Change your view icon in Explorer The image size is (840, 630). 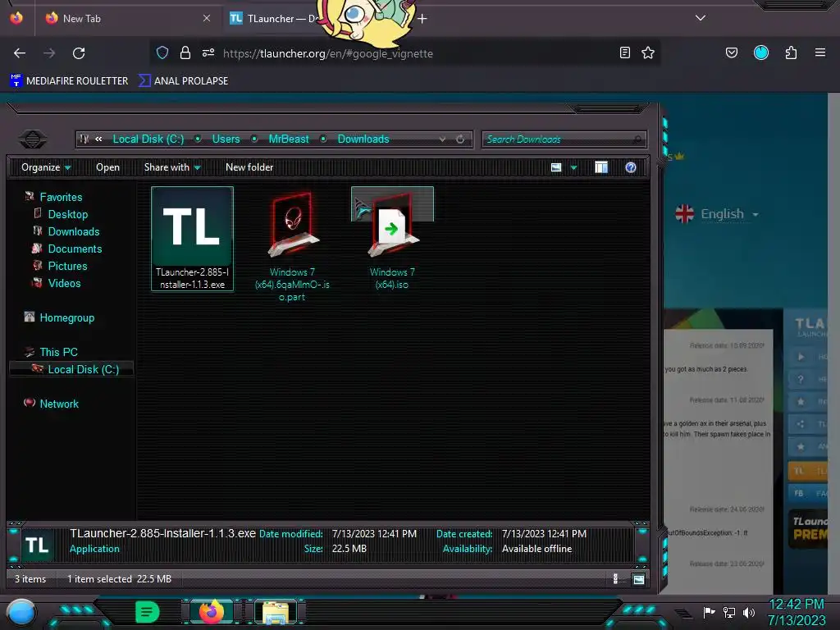pos(556,167)
